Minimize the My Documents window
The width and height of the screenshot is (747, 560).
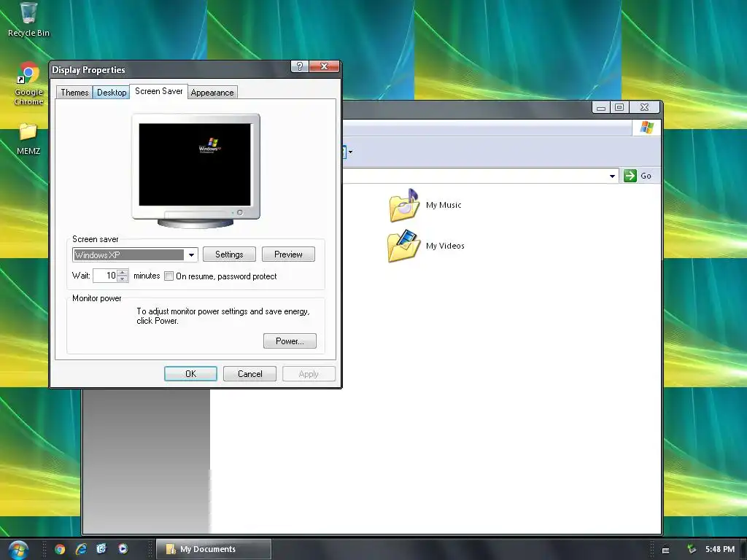(601, 107)
